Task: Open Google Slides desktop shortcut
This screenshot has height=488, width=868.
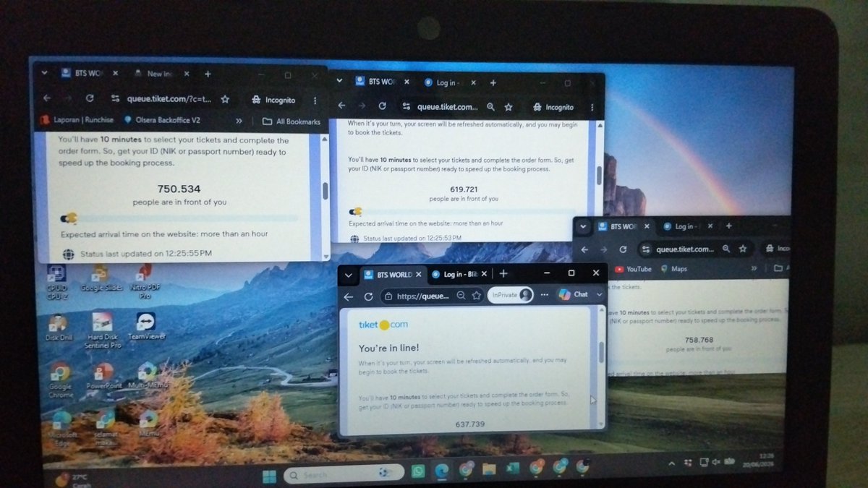Action: [101, 279]
